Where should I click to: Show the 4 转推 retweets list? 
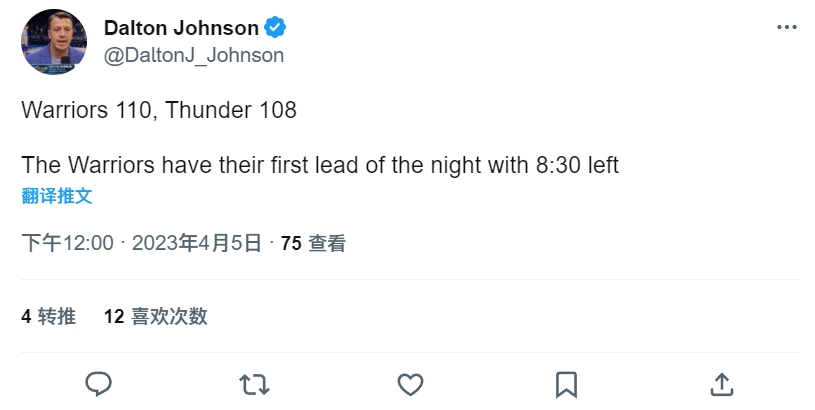click(x=48, y=316)
